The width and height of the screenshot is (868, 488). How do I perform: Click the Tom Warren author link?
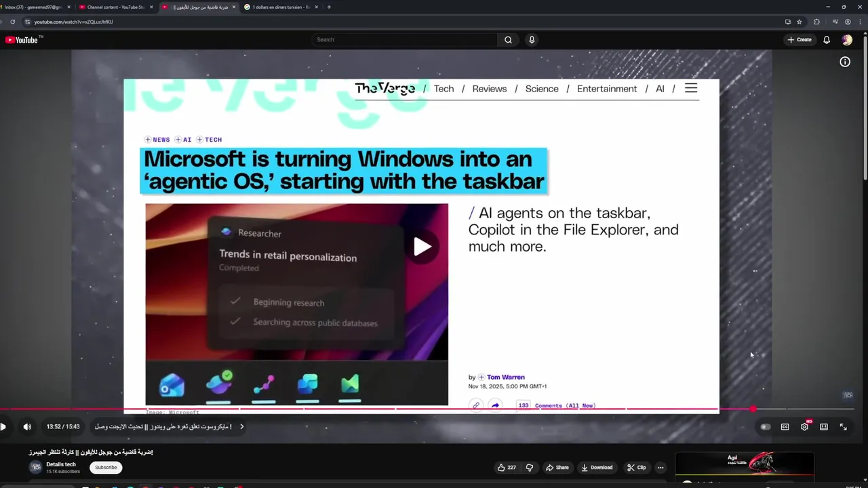(505, 378)
